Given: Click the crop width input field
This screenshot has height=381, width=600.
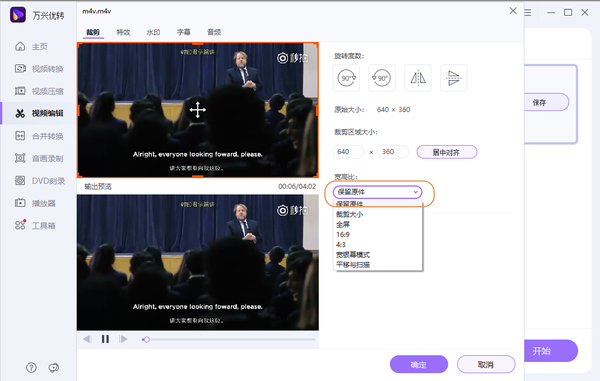Looking at the screenshot, I should pos(348,152).
